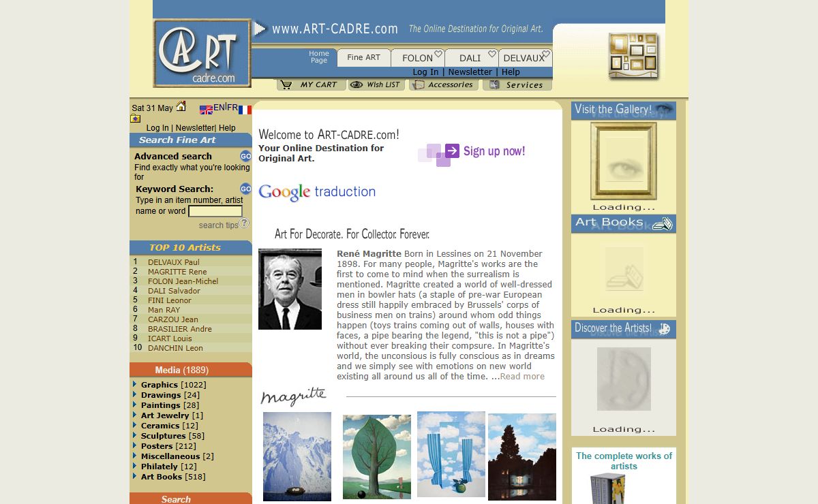Image resolution: width=818 pixels, height=504 pixels.
Task: Expand the Sculptures media category arrow
Action: coord(135,435)
